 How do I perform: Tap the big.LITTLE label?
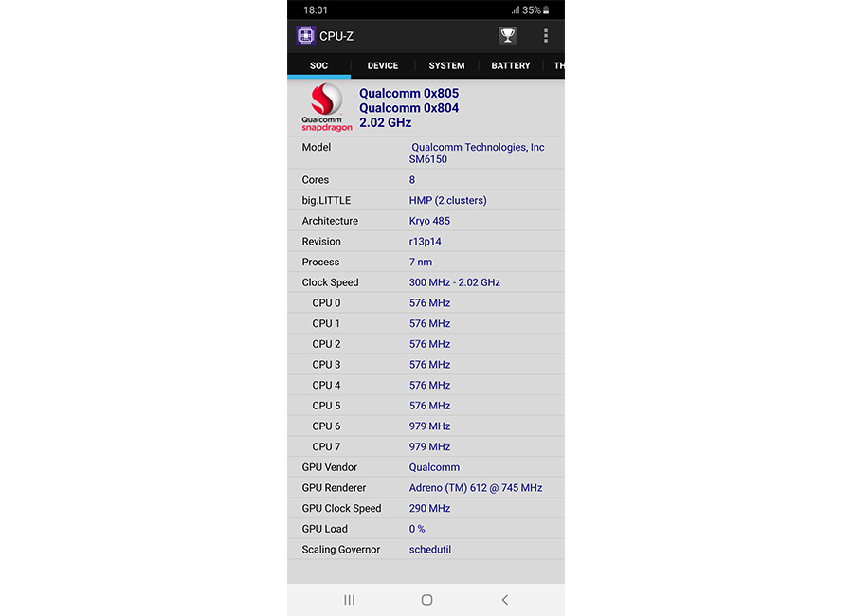pos(326,200)
